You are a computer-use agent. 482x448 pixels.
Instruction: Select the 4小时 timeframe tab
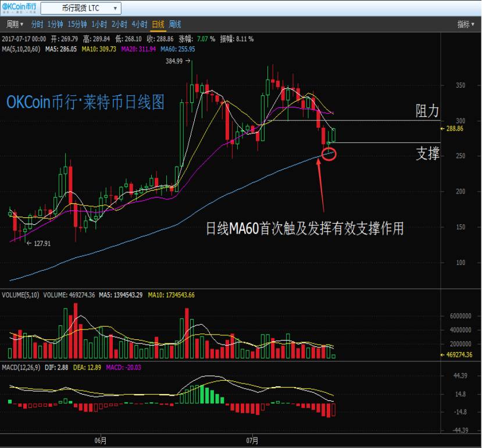(x=140, y=24)
